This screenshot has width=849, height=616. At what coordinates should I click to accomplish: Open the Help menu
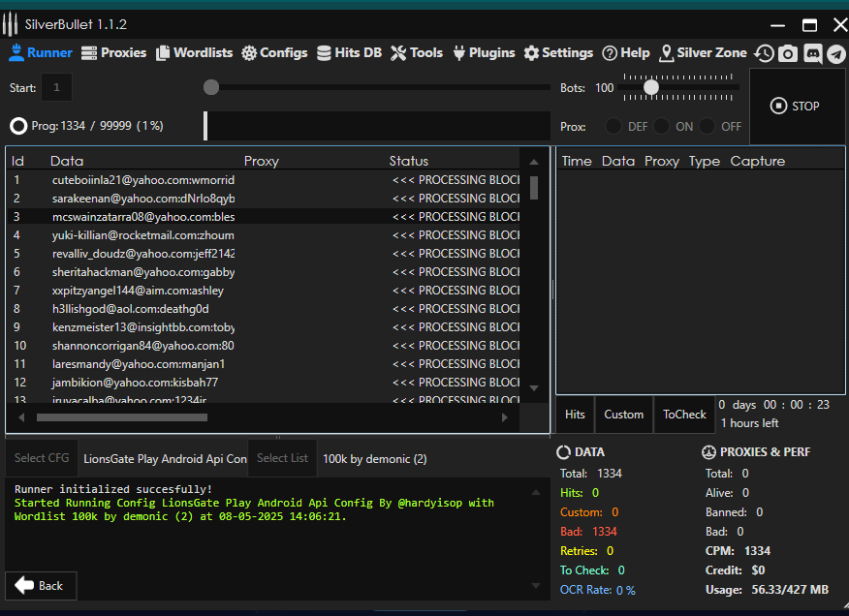tap(626, 53)
